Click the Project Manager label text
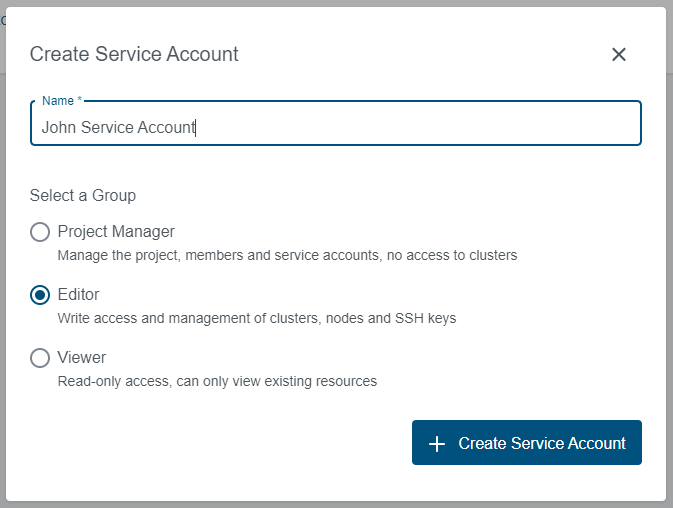Viewport: 673px width, 508px height. click(116, 231)
